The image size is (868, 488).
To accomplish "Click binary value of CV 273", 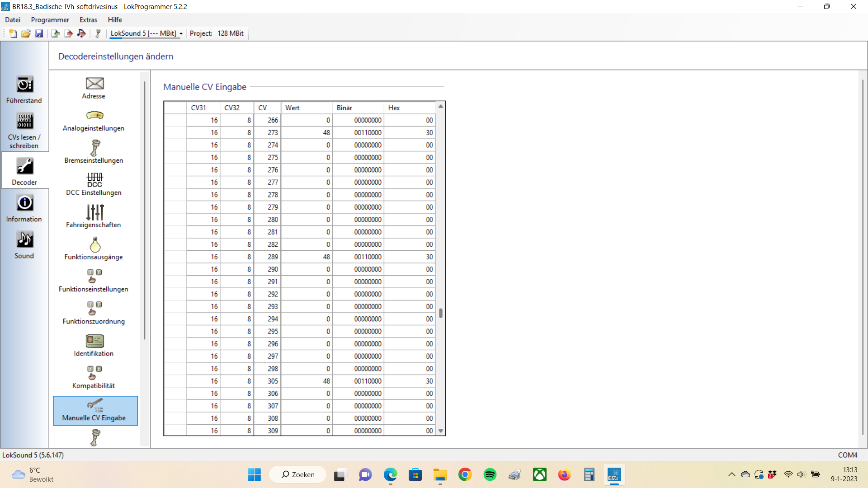I will tap(358, 133).
